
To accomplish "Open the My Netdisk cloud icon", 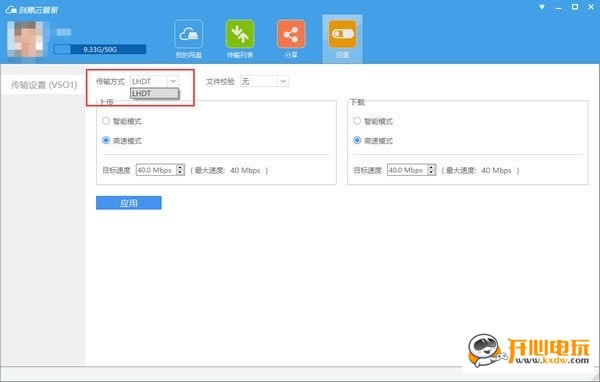I will click(189, 34).
